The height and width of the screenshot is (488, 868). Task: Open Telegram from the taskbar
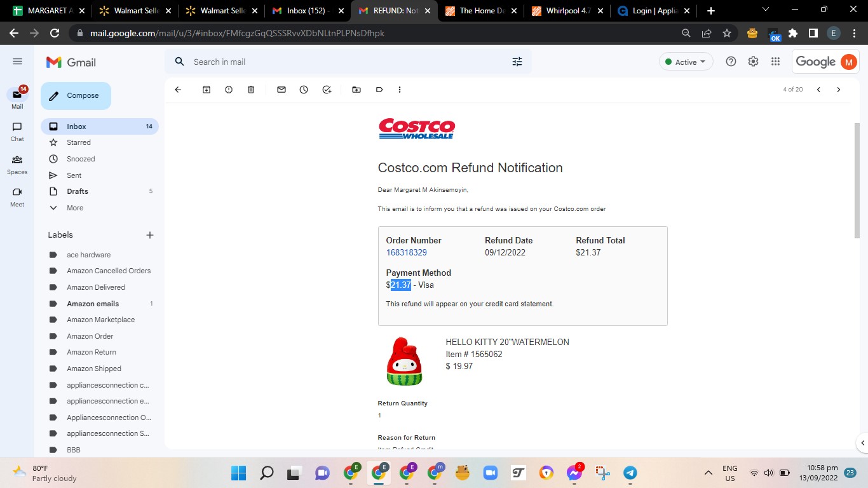630,473
